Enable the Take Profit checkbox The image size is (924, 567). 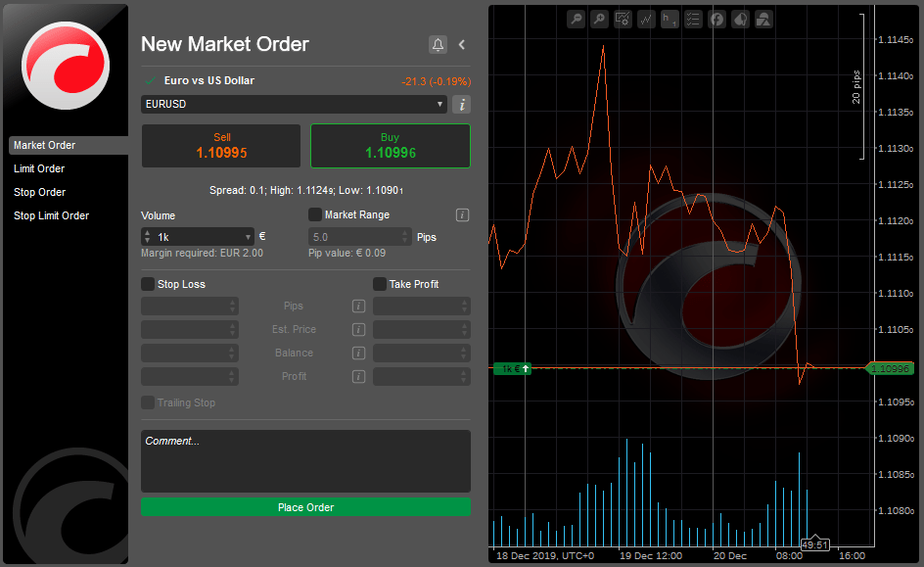(x=380, y=284)
